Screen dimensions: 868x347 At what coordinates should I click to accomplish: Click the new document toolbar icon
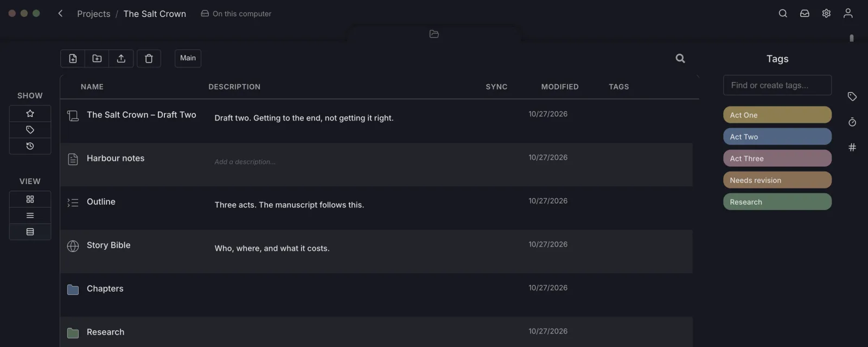pyautogui.click(x=73, y=58)
